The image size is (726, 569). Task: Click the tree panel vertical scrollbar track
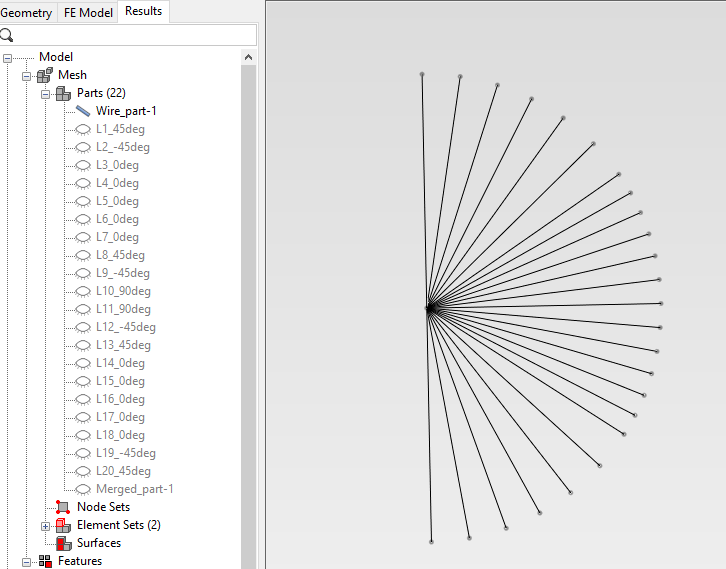tap(249, 317)
